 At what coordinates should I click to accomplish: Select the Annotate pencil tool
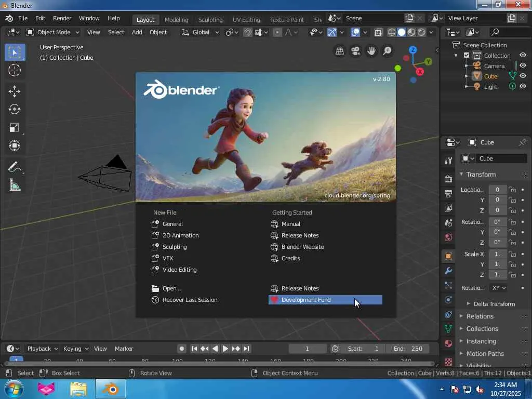(x=15, y=167)
